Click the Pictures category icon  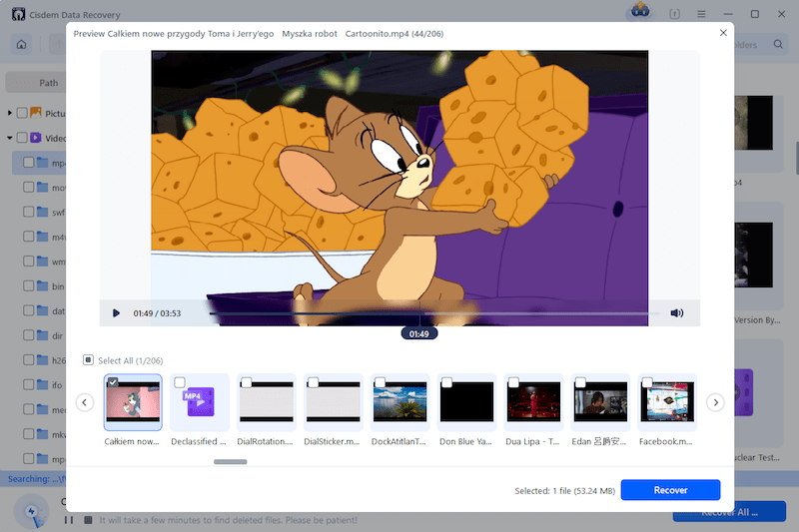coord(36,112)
